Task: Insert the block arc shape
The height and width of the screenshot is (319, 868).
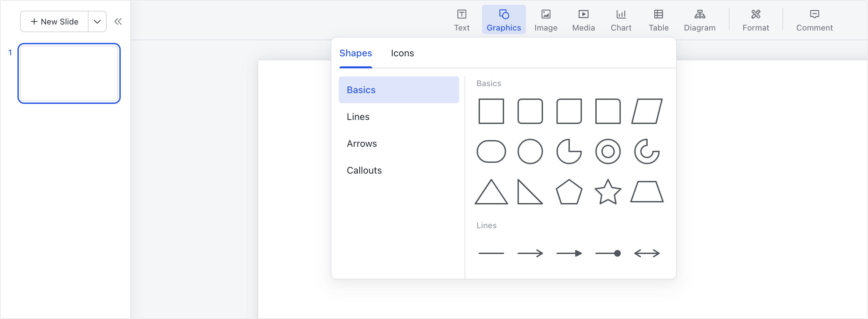Action: [647, 151]
